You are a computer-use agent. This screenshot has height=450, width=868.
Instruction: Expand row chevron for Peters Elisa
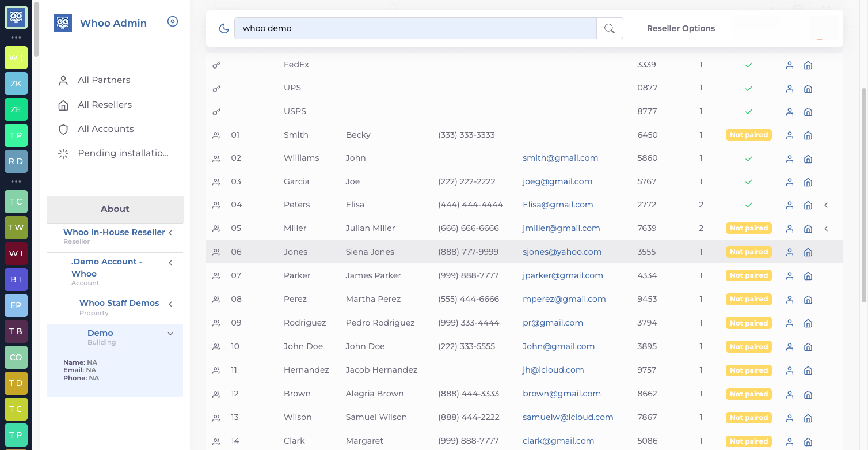[826, 205]
